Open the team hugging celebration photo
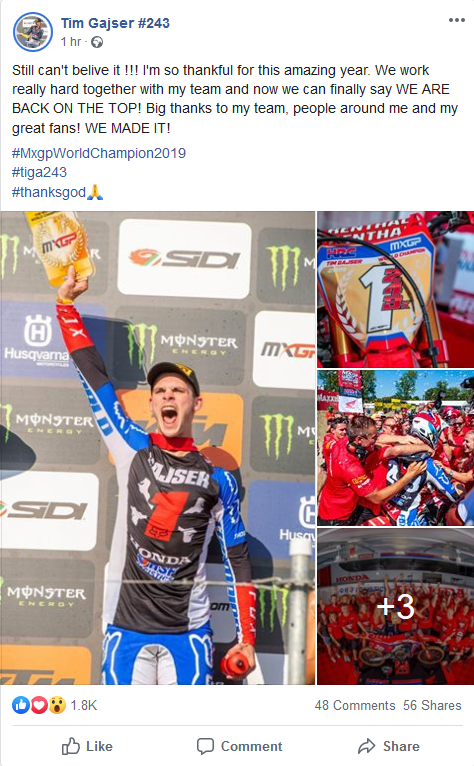The image size is (474, 766). 395,448
